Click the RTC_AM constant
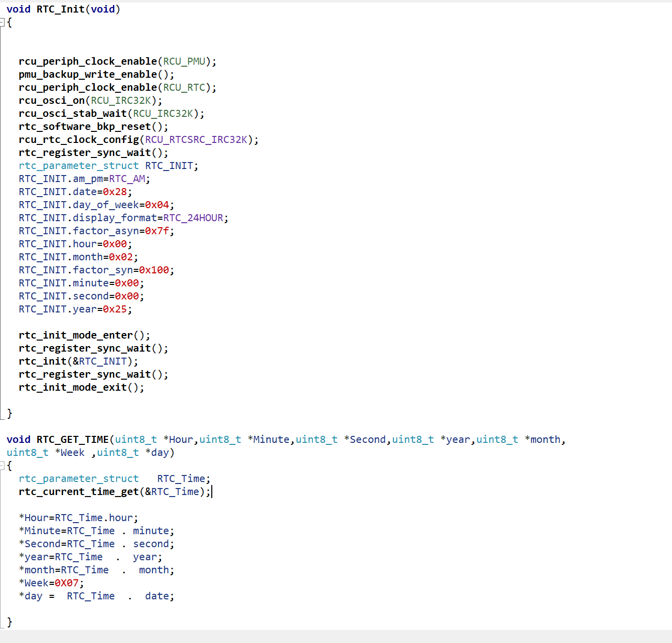 [x=127, y=179]
